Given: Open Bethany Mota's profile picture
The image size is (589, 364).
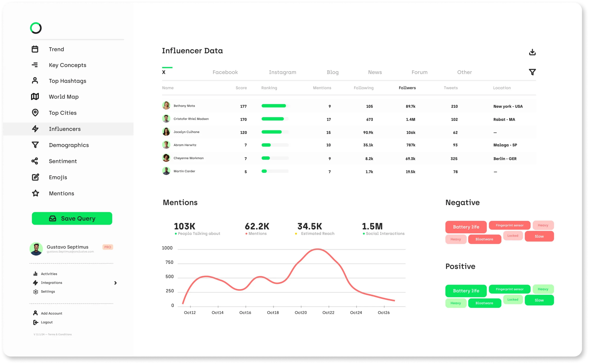Looking at the screenshot, I should click(166, 106).
